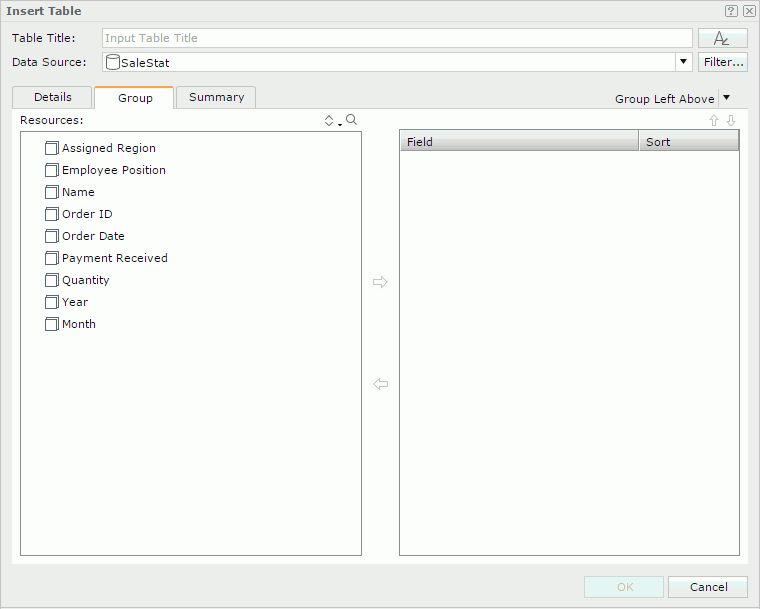Click the font format icon beside Table Title

pos(722,38)
